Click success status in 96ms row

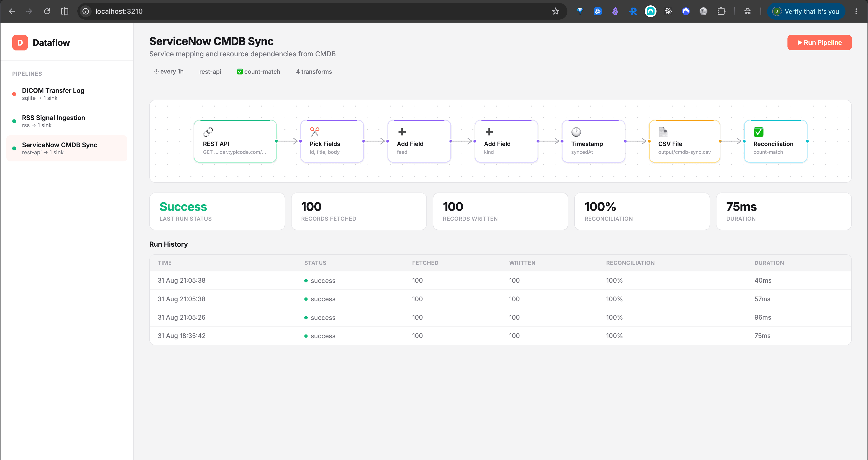click(x=320, y=317)
